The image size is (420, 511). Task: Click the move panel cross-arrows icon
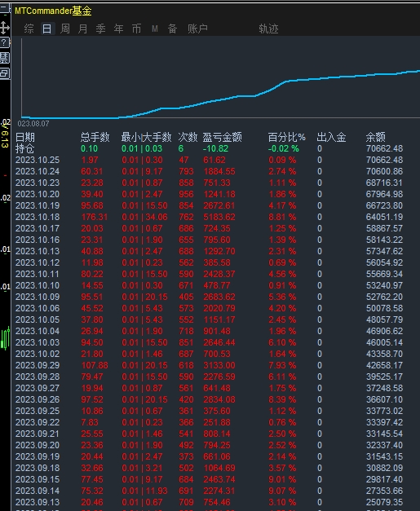(x=5, y=28)
